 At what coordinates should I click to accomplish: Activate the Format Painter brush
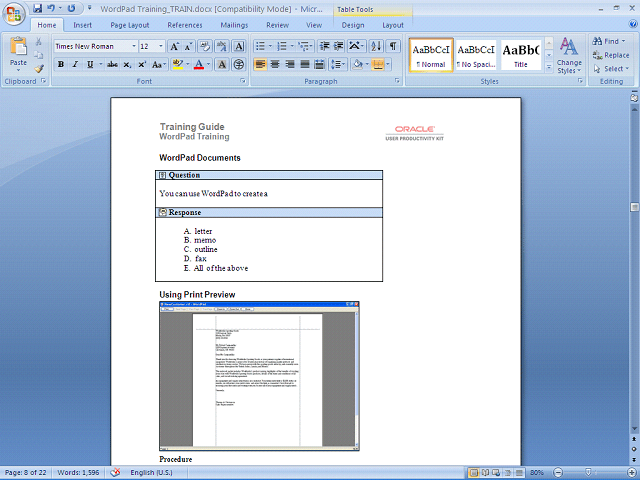point(38,69)
